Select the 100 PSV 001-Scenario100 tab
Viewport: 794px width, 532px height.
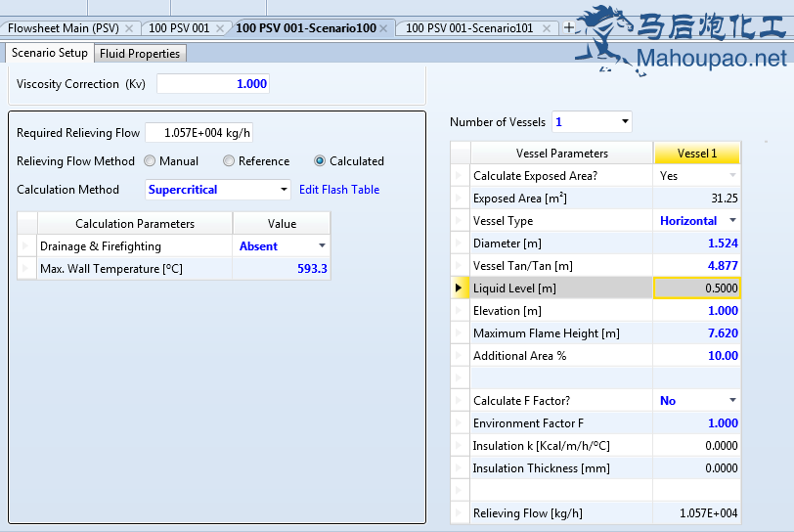306,28
